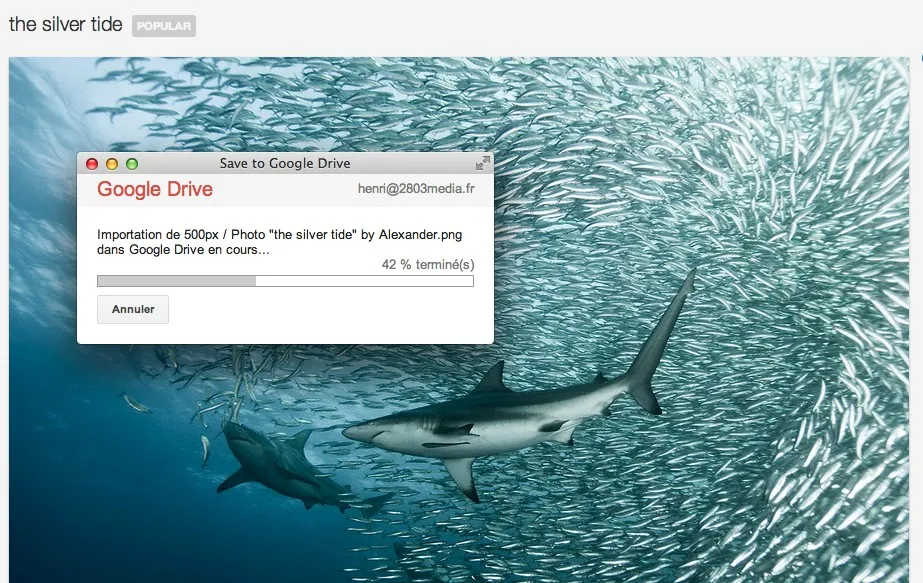923x583 pixels.
Task: Click the '42 % terminé(s)' status text
Action: pyautogui.click(x=428, y=264)
